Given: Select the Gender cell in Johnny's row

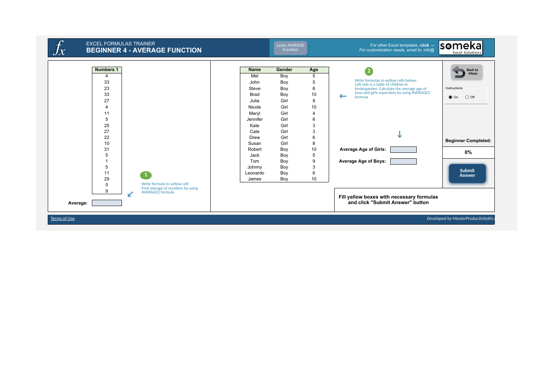Looking at the screenshot, I should (x=284, y=167).
